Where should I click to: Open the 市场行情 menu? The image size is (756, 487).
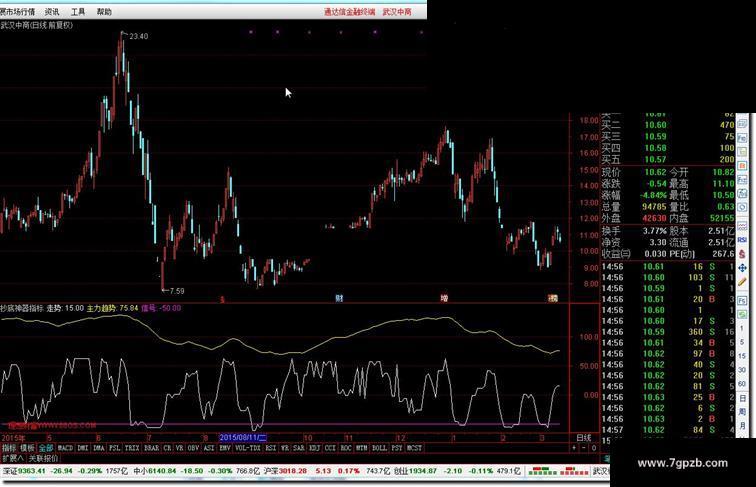click(x=17, y=12)
